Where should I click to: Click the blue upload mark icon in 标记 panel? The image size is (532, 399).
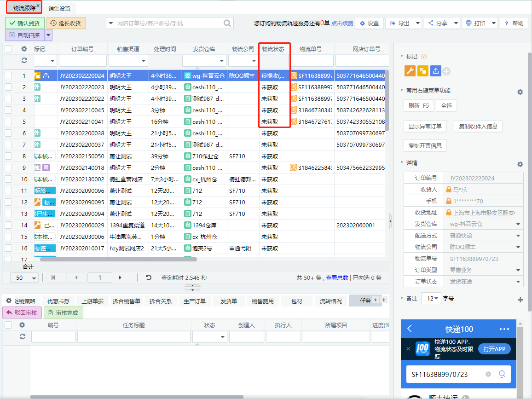click(436, 71)
